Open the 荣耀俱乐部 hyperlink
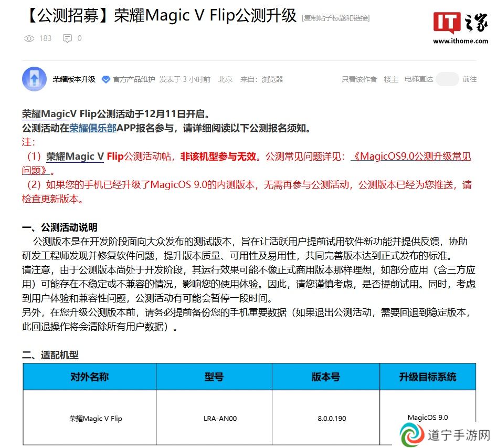This screenshot has height=448, width=497. coord(93,128)
